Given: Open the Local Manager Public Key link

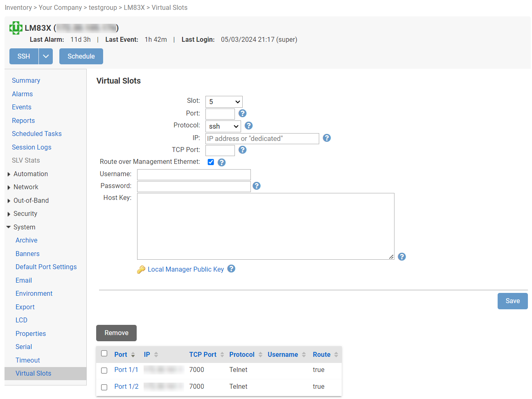Looking at the screenshot, I should (185, 270).
